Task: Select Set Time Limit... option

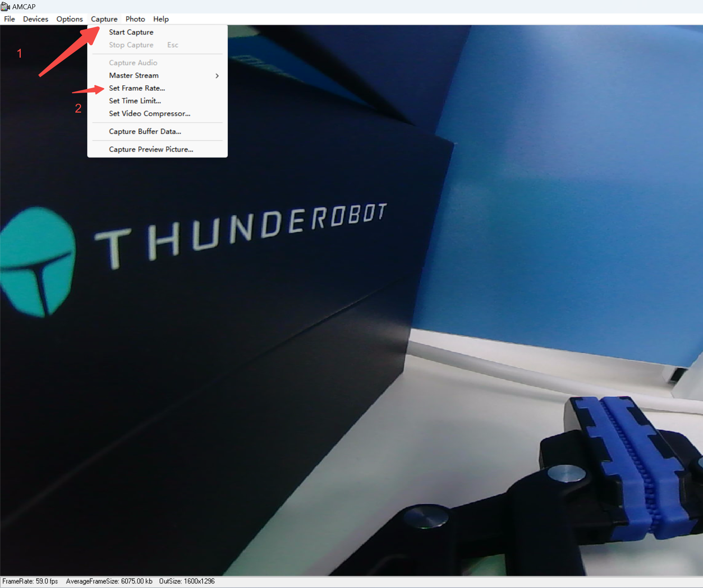Action: click(x=158, y=101)
